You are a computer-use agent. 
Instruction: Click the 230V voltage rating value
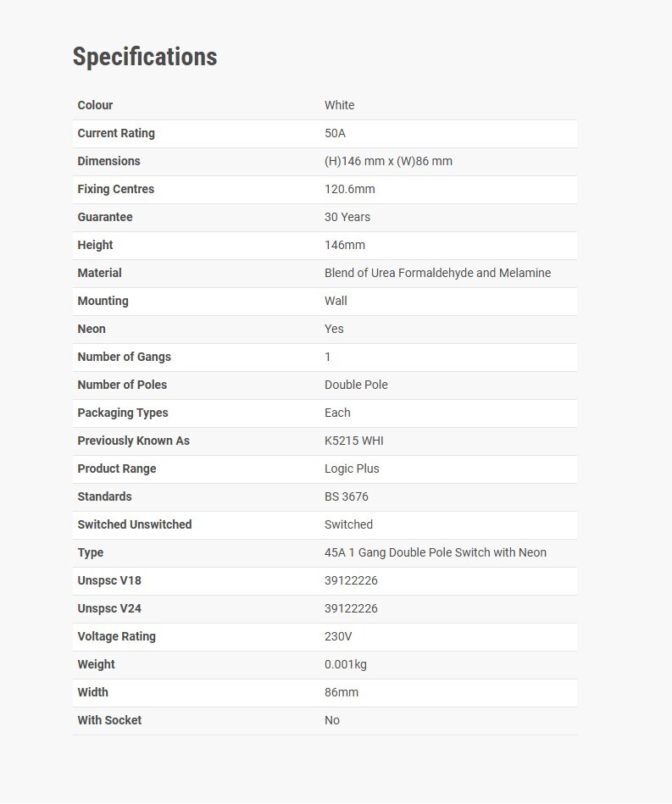pos(338,636)
